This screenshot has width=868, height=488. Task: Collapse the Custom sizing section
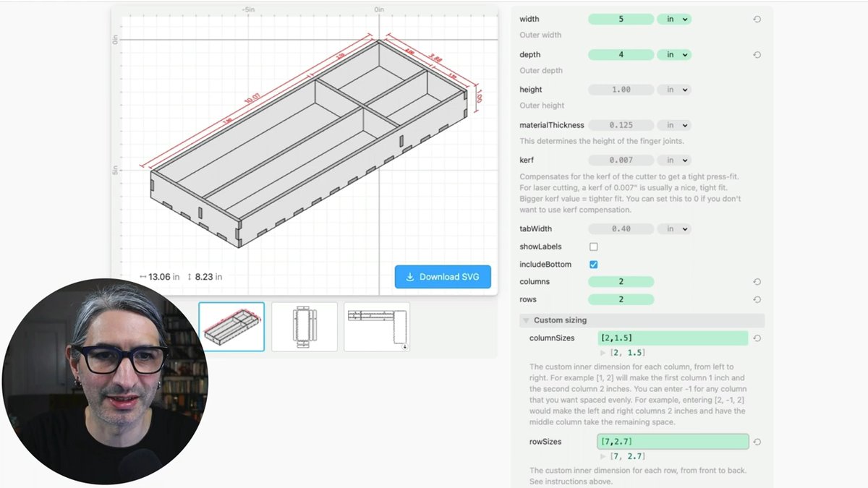(642, 320)
